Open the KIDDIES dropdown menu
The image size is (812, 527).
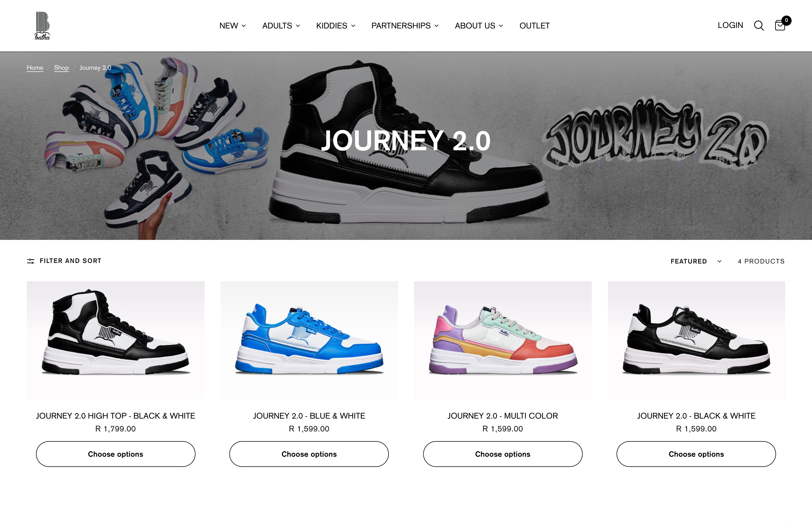(336, 26)
